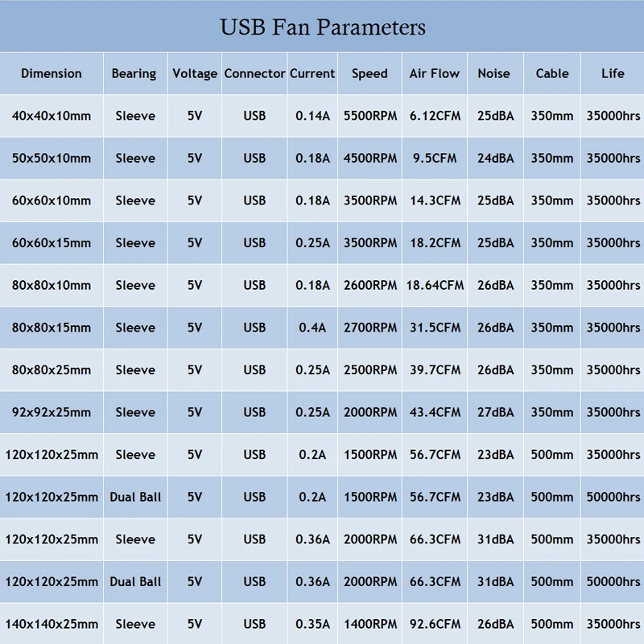
Task: Click the first Dual Ball bearing cell
Action: tap(135, 497)
